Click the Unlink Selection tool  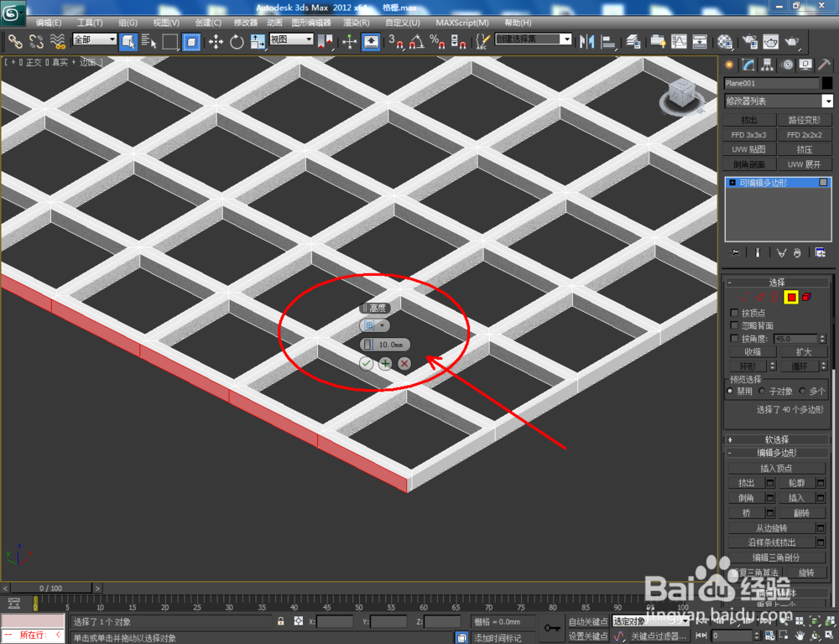[x=36, y=41]
